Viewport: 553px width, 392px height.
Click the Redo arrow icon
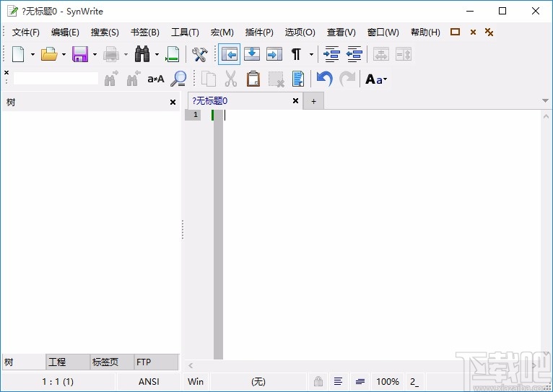click(347, 79)
